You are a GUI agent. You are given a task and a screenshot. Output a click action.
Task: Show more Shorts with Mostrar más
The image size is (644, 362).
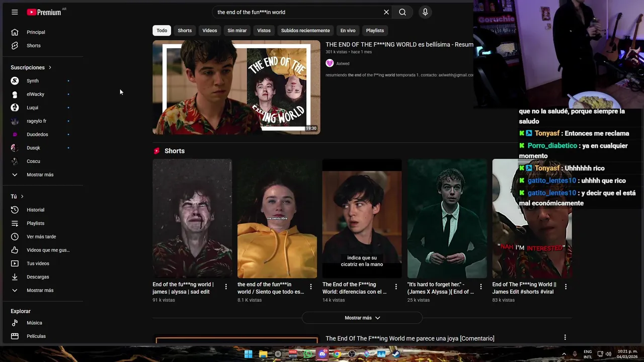click(x=362, y=318)
